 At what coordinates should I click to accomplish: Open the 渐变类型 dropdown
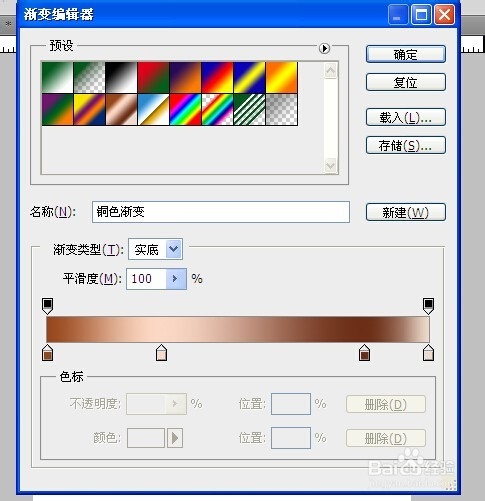tap(174, 249)
